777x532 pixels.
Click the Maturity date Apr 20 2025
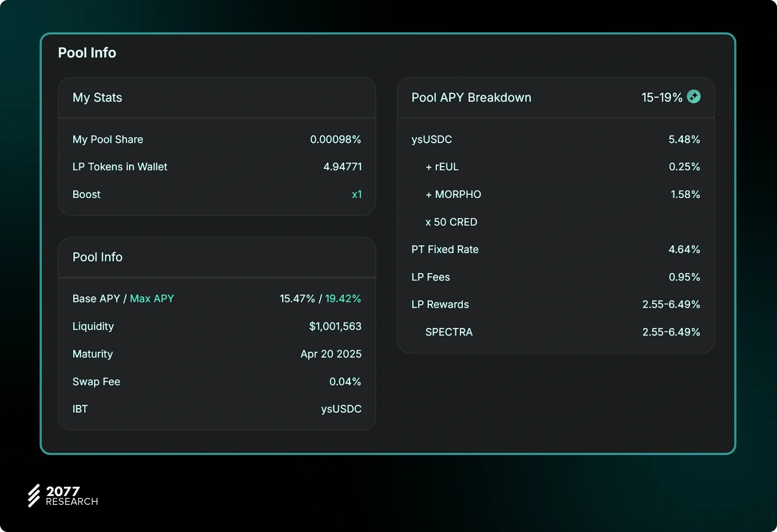point(331,354)
